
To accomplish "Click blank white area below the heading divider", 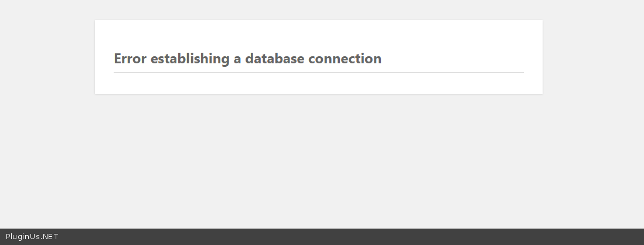I will [318, 83].
